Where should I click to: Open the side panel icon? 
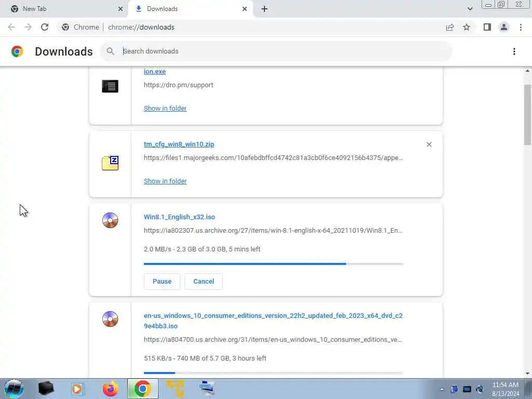(x=487, y=27)
